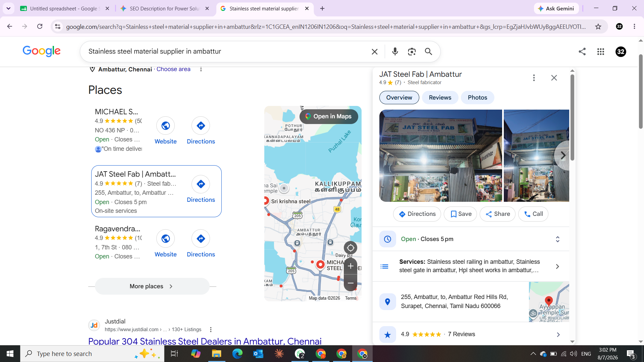The width and height of the screenshot is (644, 362).
Task: Open Justdial result options menu
Action: pyautogui.click(x=211, y=330)
